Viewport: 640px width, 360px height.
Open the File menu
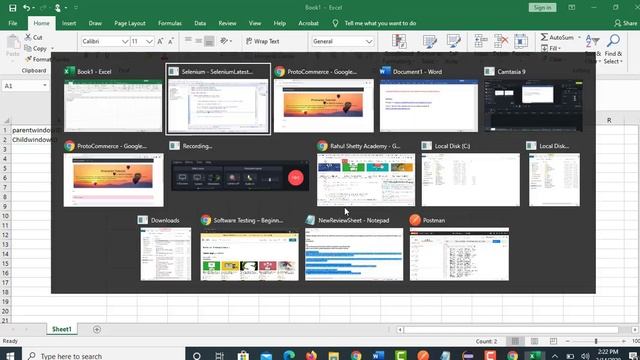coord(13,23)
